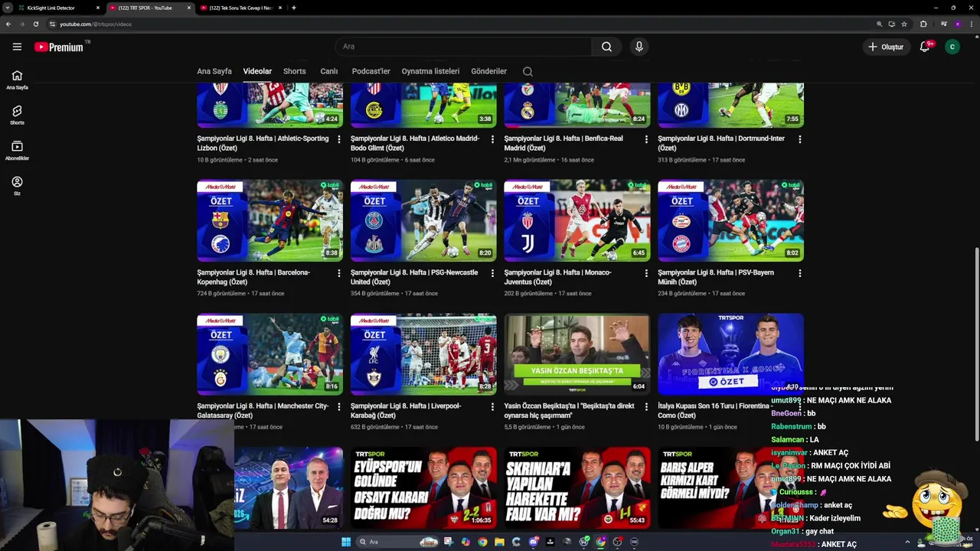Open the Windows Start button
The width and height of the screenshot is (980, 551).
coord(346,542)
